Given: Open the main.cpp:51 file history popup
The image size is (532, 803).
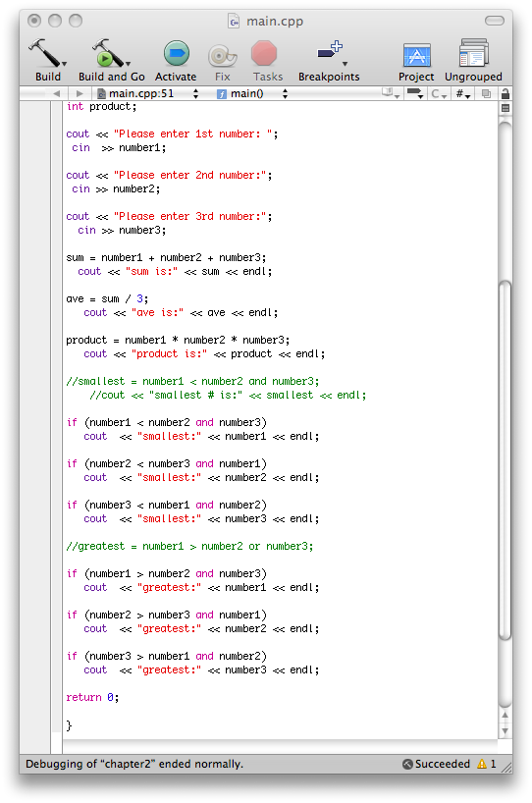Looking at the screenshot, I should [147, 93].
